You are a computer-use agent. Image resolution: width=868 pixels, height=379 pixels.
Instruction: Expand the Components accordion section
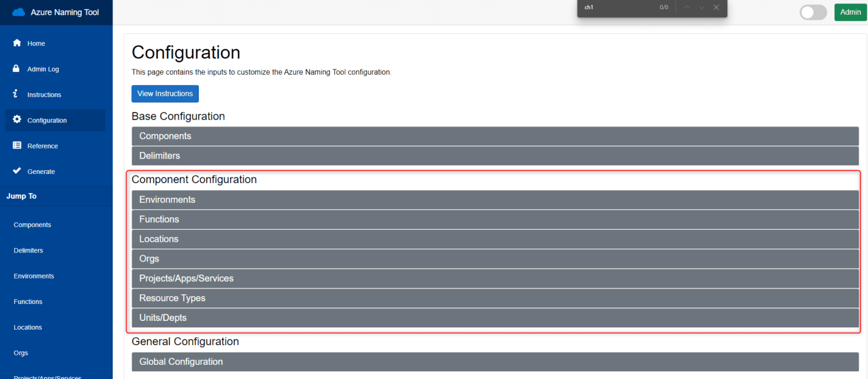pos(494,136)
